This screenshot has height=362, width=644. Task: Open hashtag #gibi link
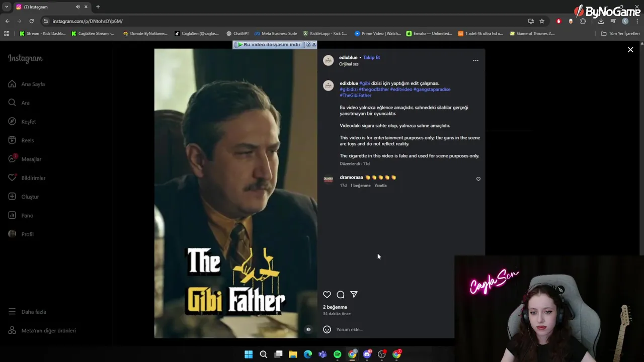tap(365, 83)
